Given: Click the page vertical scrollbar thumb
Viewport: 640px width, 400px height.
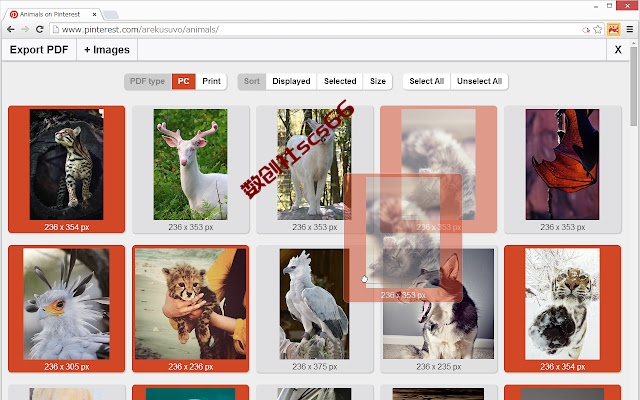Looking at the screenshot, I should pyautogui.click(x=633, y=87).
